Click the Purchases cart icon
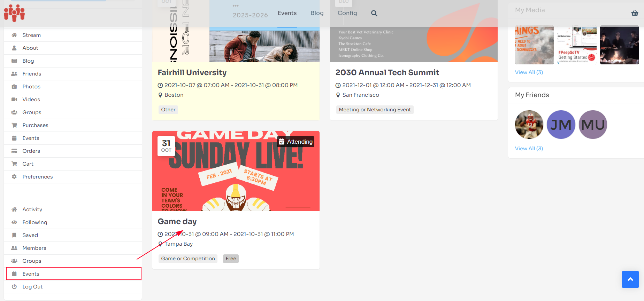This screenshot has width=644, height=301. pos(14,125)
